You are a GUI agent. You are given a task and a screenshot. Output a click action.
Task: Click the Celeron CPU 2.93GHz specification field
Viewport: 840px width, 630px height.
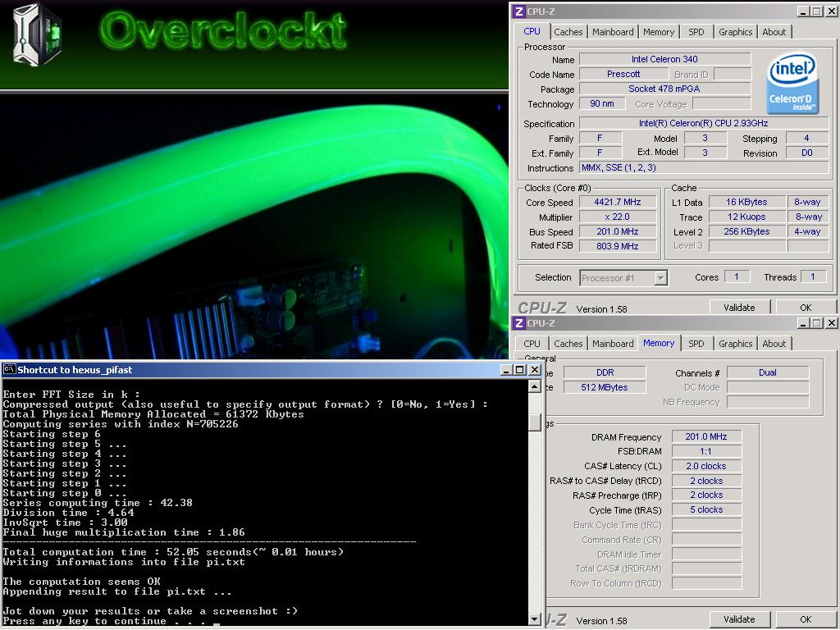(704, 123)
